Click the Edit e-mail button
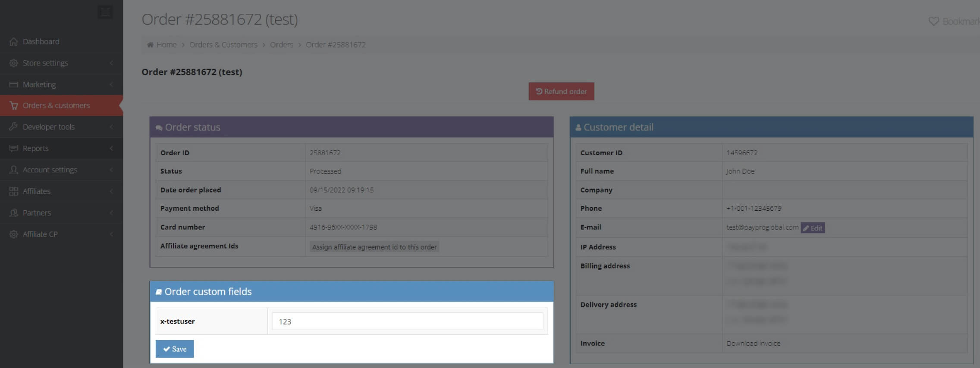 coord(813,228)
